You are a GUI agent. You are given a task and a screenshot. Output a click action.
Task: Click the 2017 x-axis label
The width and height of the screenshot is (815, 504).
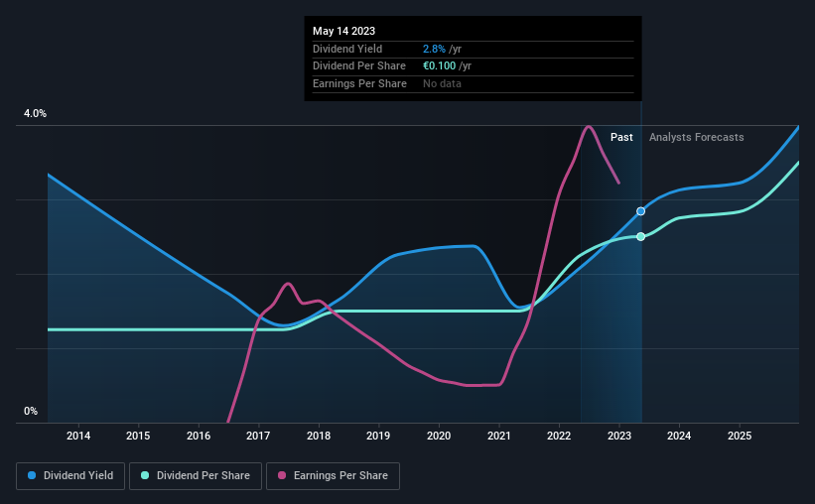[258, 436]
